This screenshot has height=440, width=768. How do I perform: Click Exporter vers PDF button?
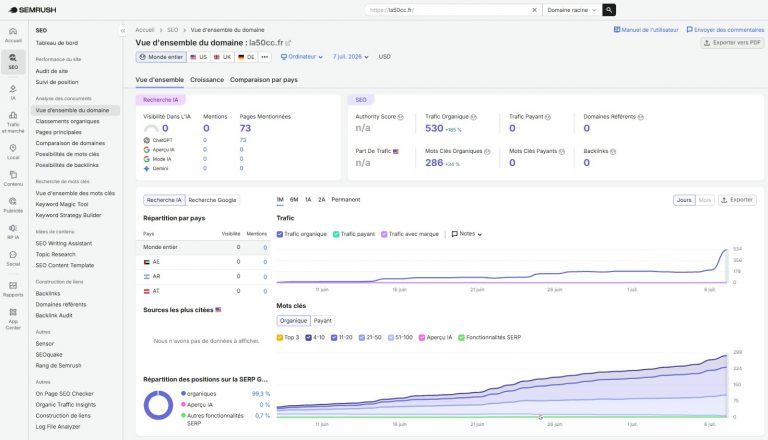coord(732,43)
